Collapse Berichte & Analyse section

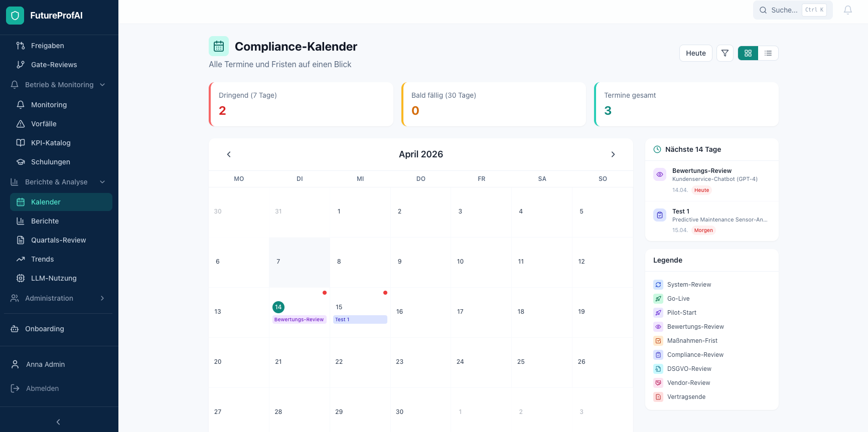point(59,182)
